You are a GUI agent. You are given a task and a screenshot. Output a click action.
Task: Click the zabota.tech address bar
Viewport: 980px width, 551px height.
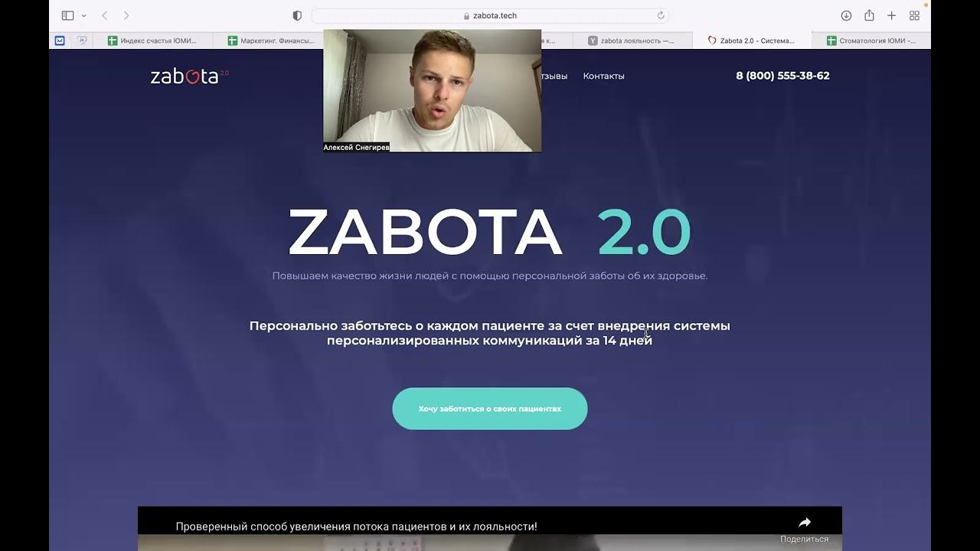point(490,15)
